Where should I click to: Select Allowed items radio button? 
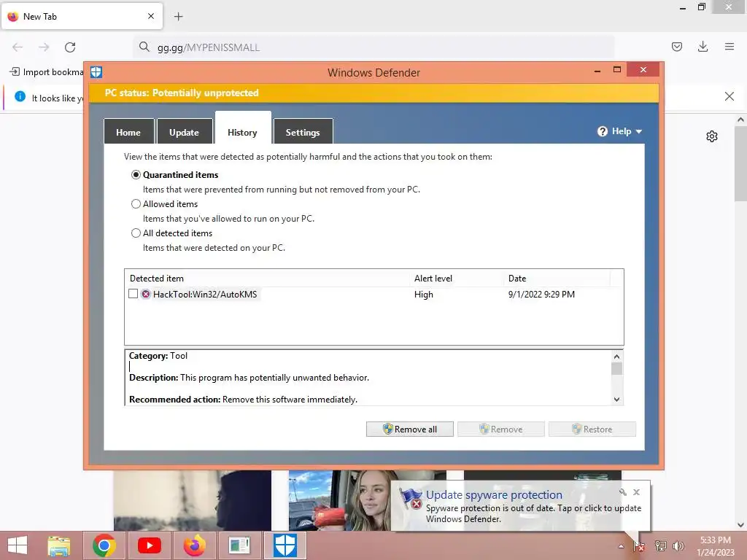[x=136, y=204]
